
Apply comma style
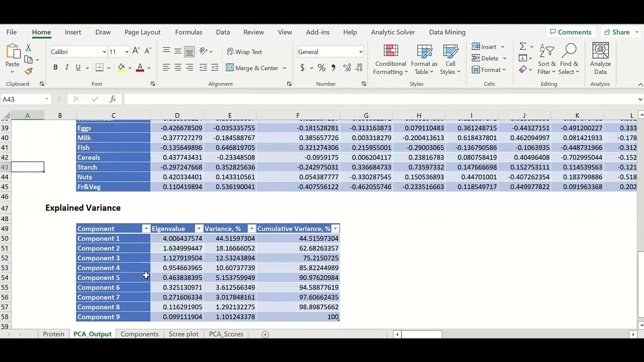pyautogui.click(x=333, y=68)
